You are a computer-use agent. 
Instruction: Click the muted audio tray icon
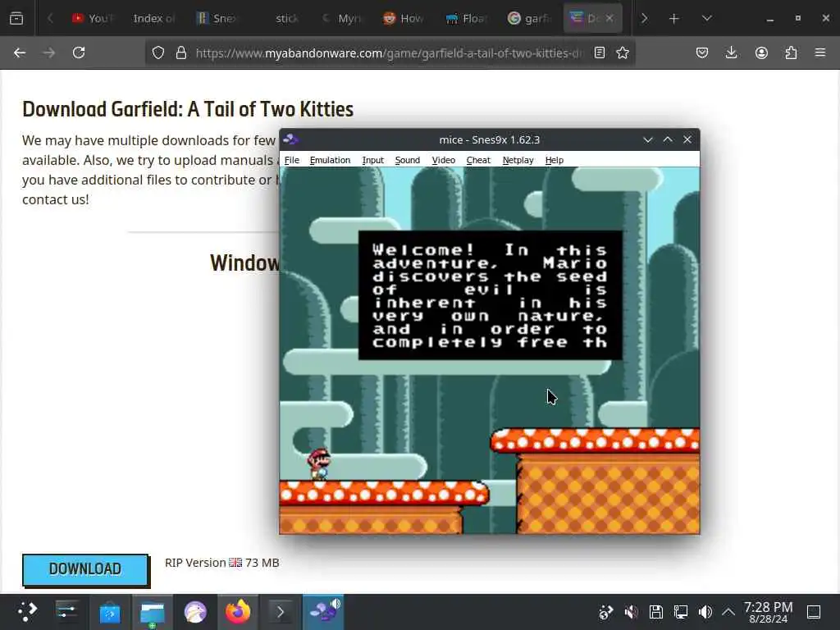(x=631, y=612)
